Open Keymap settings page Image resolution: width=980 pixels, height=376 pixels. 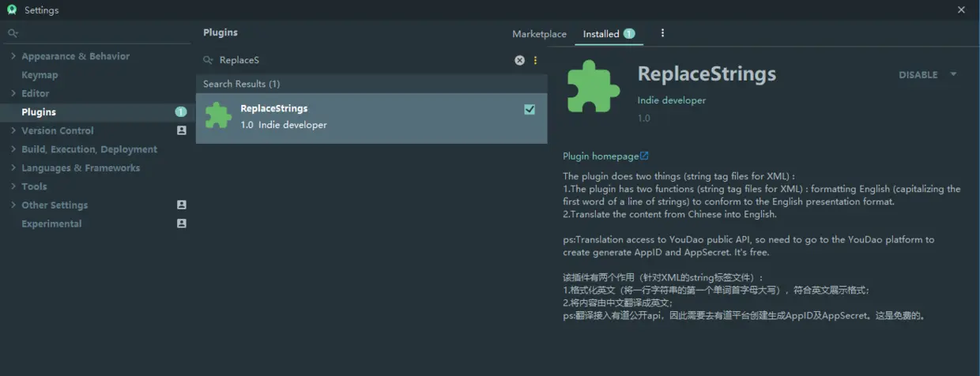point(40,75)
